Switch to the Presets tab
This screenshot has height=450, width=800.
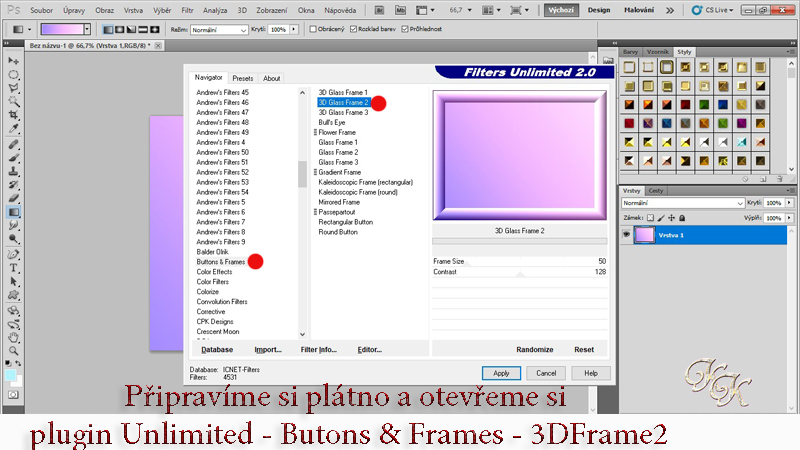[242, 78]
